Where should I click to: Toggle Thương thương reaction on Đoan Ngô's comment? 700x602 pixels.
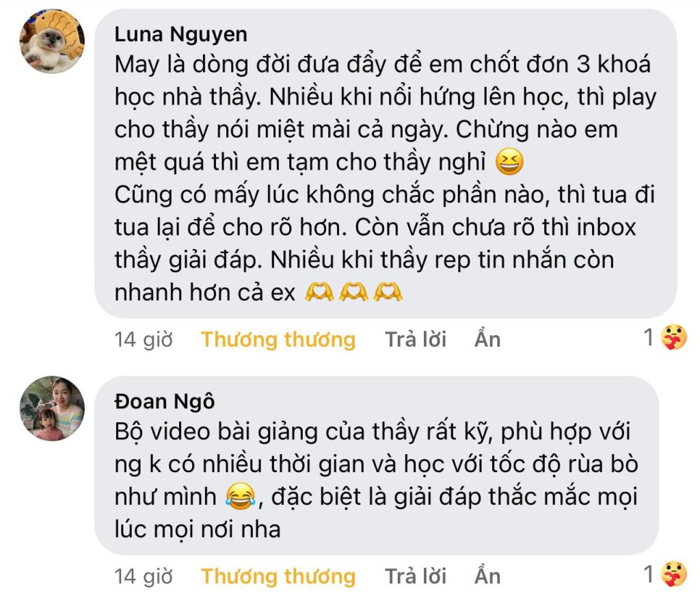coord(278,576)
